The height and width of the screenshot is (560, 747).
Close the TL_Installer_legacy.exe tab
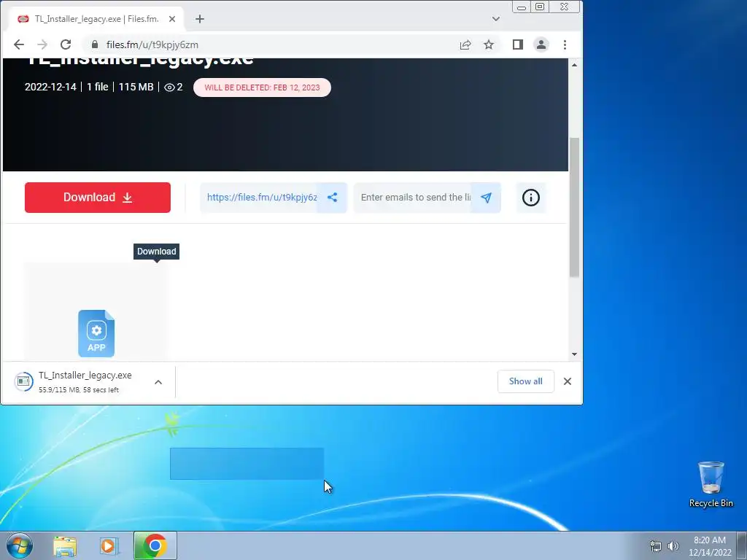172,19
